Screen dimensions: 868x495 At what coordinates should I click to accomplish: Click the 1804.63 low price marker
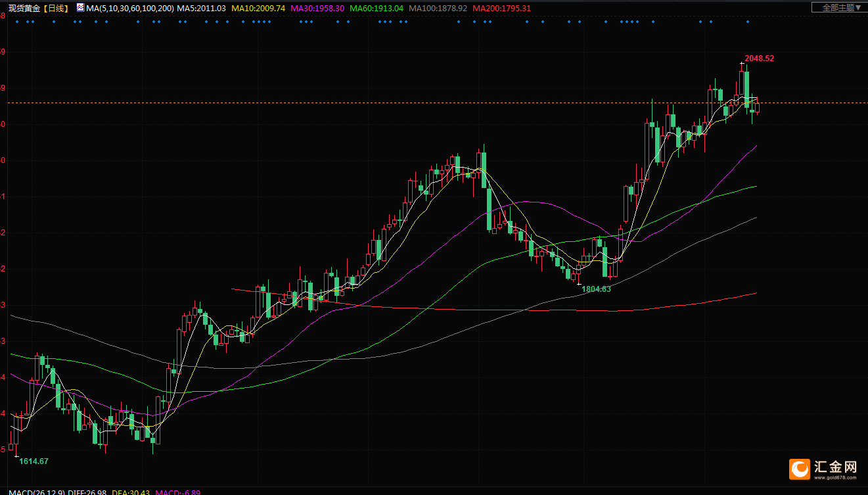596,289
